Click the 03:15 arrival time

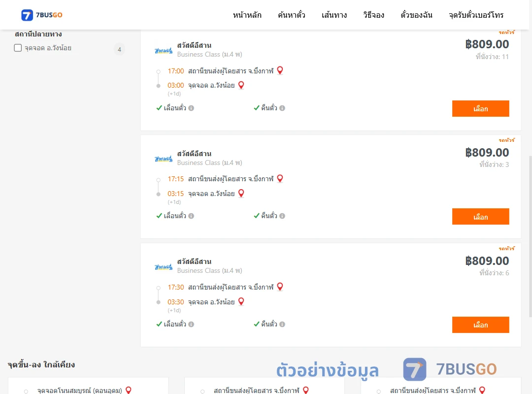tap(176, 194)
